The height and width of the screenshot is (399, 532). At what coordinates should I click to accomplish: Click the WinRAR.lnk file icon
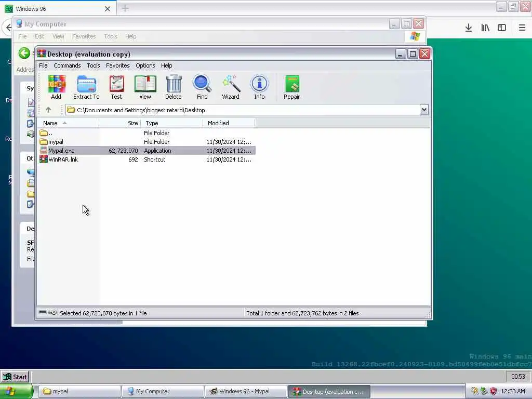[x=44, y=159]
